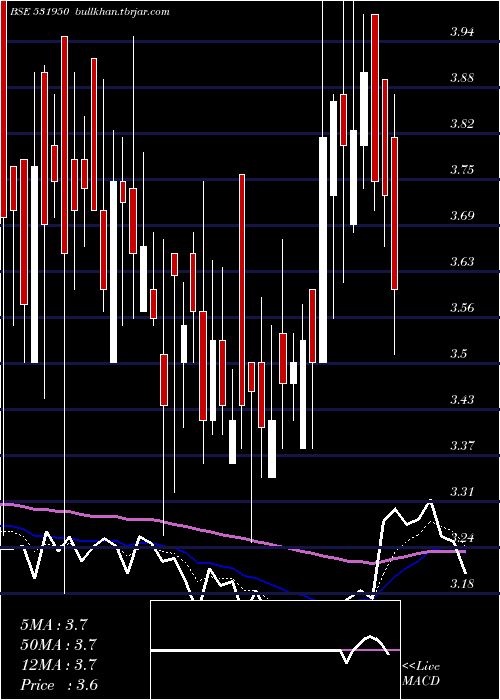Image resolution: width=500 pixels, height=700 pixels.
Task: Select the 3.94 price axis label
Action: [461, 31]
